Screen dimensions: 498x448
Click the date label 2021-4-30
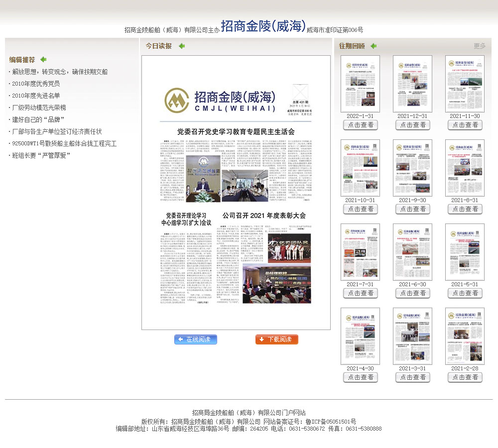(360, 369)
